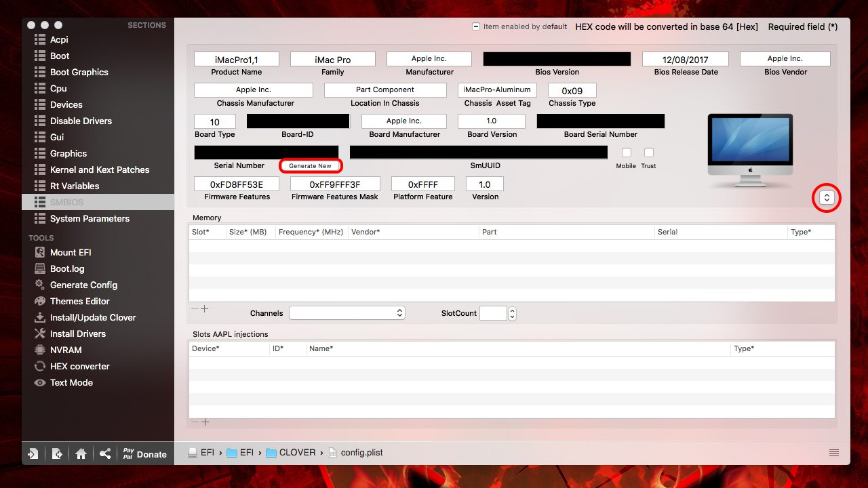Click the import configuration icon in bottom toolbar
868x488 pixels.
tap(33, 454)
